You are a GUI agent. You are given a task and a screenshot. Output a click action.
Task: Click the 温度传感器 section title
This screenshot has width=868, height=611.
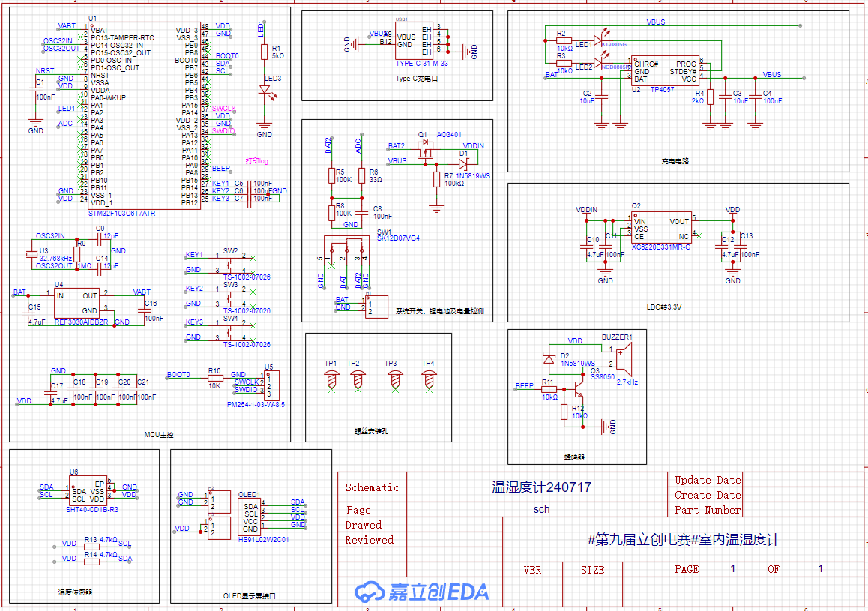tap(75, 592)
